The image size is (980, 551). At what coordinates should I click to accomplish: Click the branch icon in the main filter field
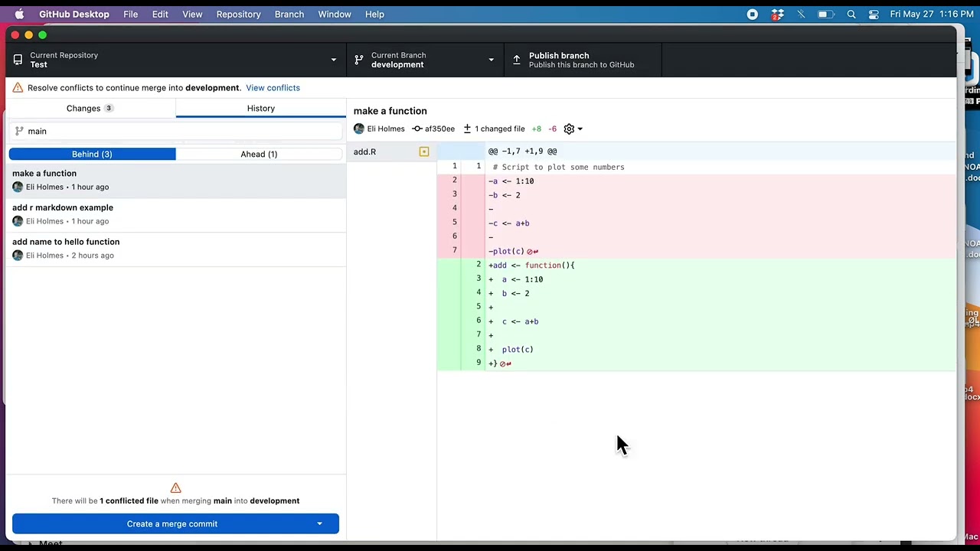(19, 131)
